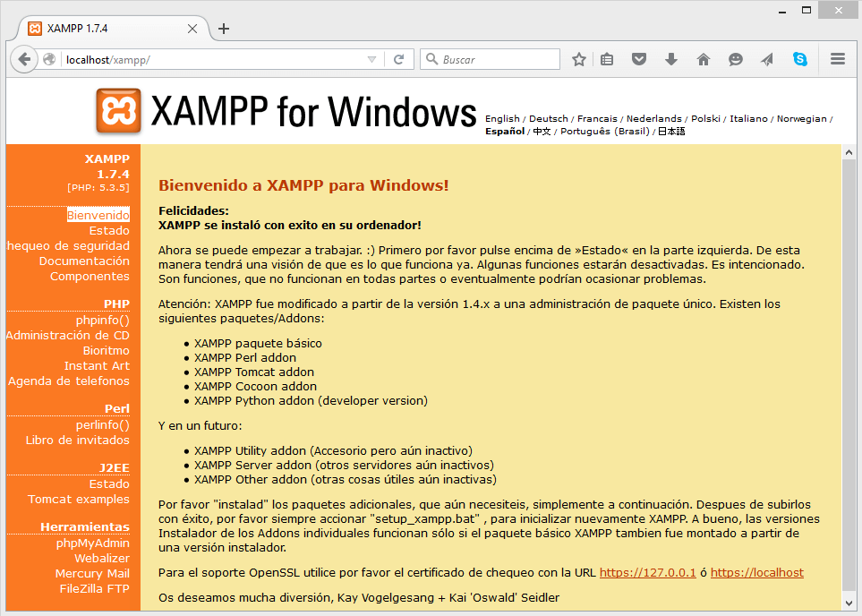Go to Home page icon

(x=704, y=59)
